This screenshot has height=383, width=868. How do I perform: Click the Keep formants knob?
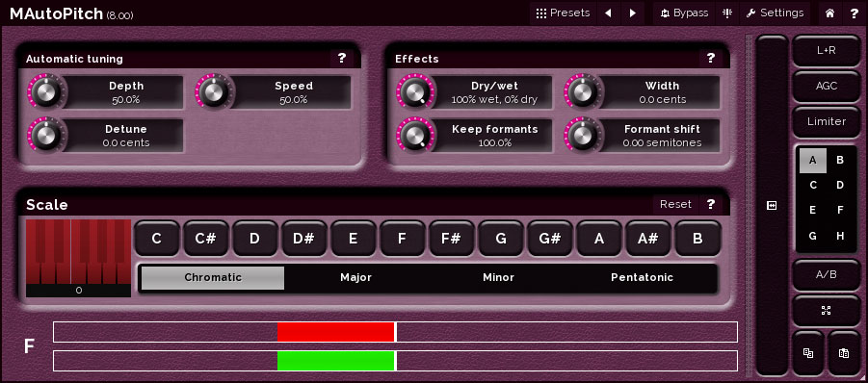coord(416,135)
